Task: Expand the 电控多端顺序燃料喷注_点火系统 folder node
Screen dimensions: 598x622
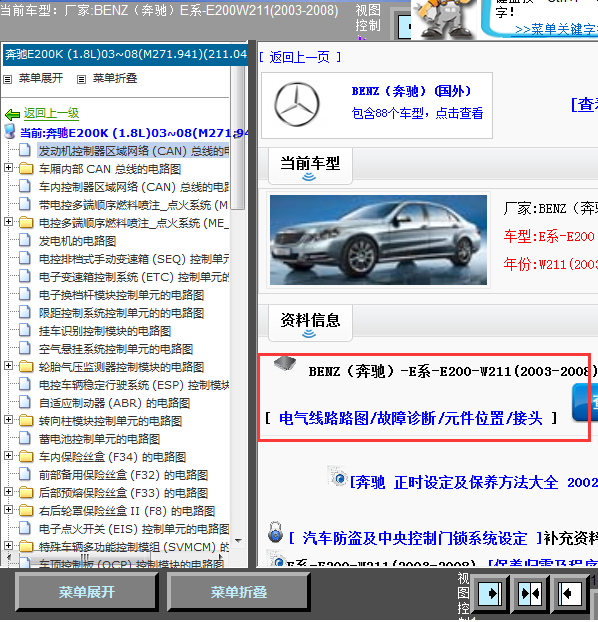Action: pyautogui.click(x=8, y=221)
